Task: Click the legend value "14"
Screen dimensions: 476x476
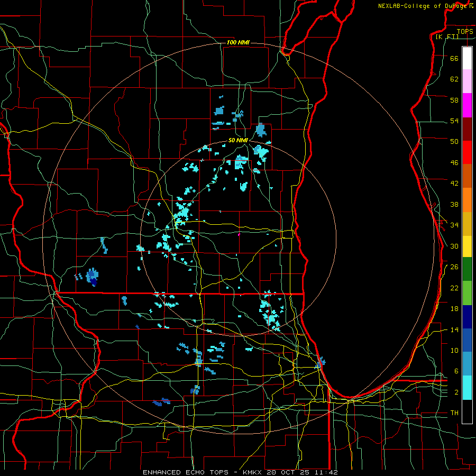Action: (454, 329)
